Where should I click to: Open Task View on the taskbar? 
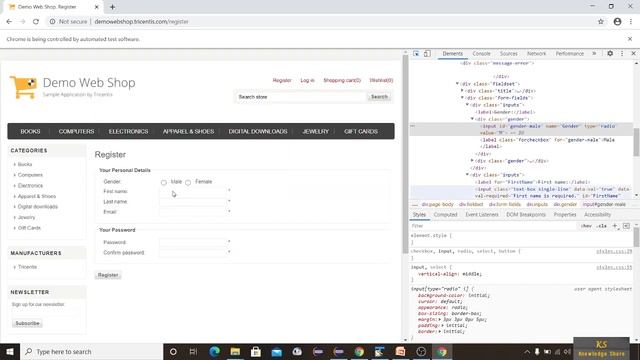193,351
